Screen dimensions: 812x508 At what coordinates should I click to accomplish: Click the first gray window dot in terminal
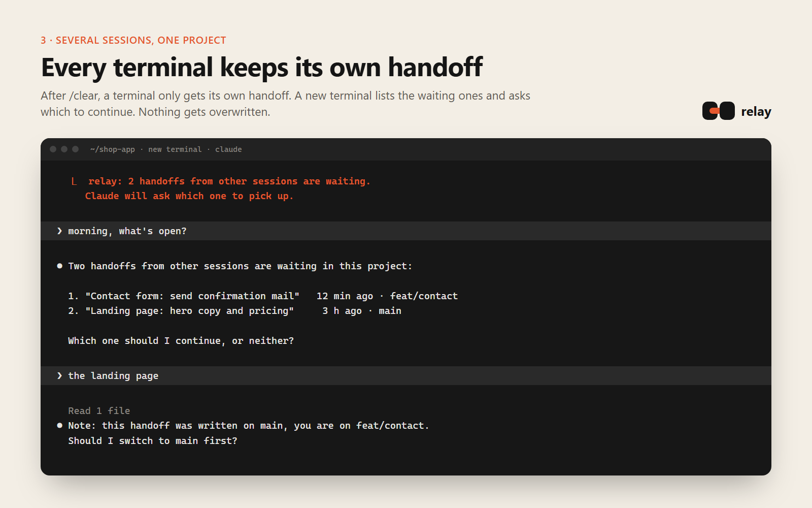pos(53,149)
